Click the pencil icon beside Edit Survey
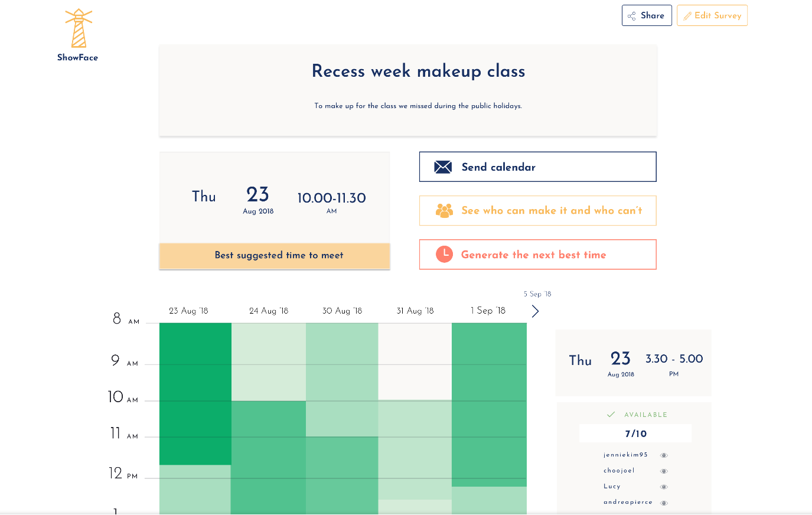Viewport: 812px width, 515px height. [x=687, y=16]
